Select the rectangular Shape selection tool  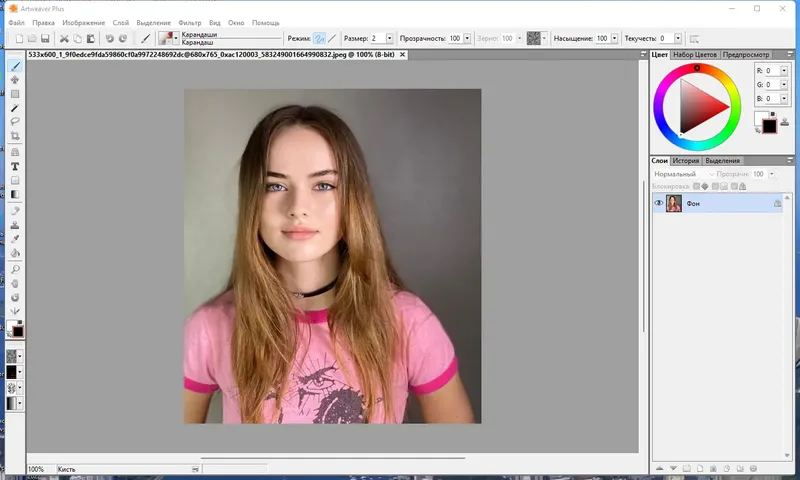(x=15, y=94)
